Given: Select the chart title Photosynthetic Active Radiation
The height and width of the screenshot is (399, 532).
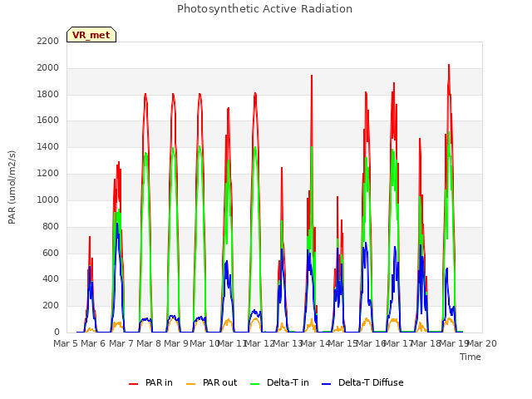Looking at the screenshot, I should click(264, 9).
